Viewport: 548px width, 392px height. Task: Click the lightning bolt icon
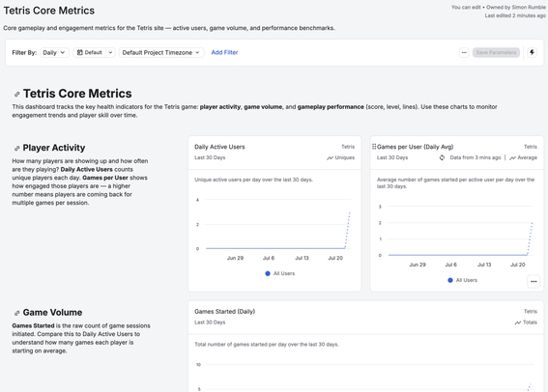coord(532,52)
